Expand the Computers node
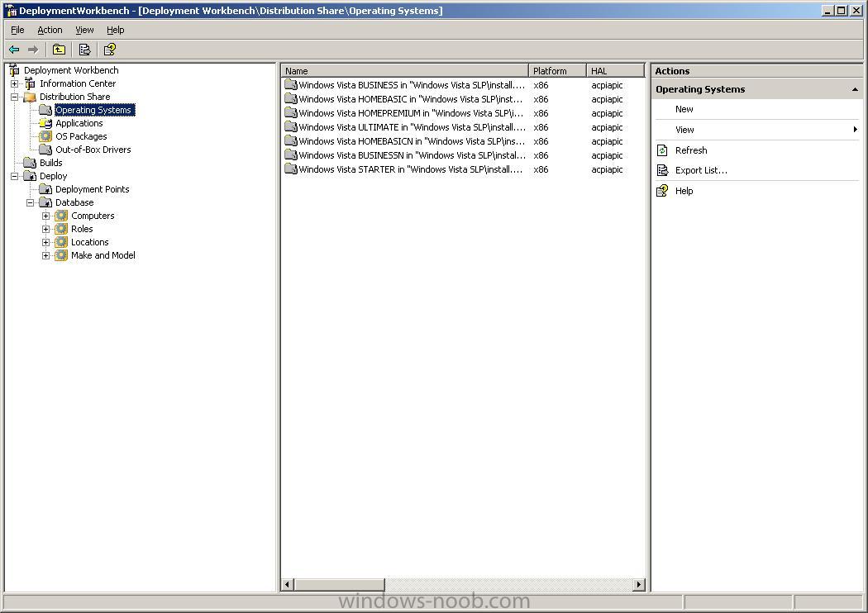 coord(46,216)
